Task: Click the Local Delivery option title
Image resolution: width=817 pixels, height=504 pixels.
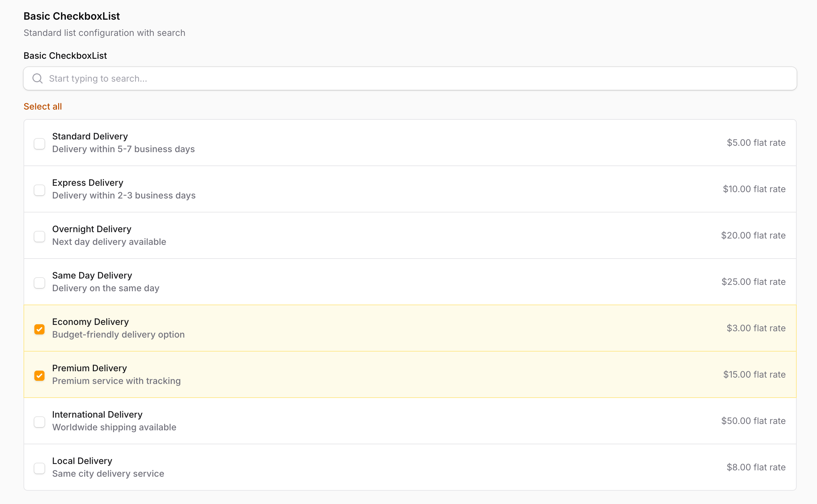Action: tap(82, 461)
